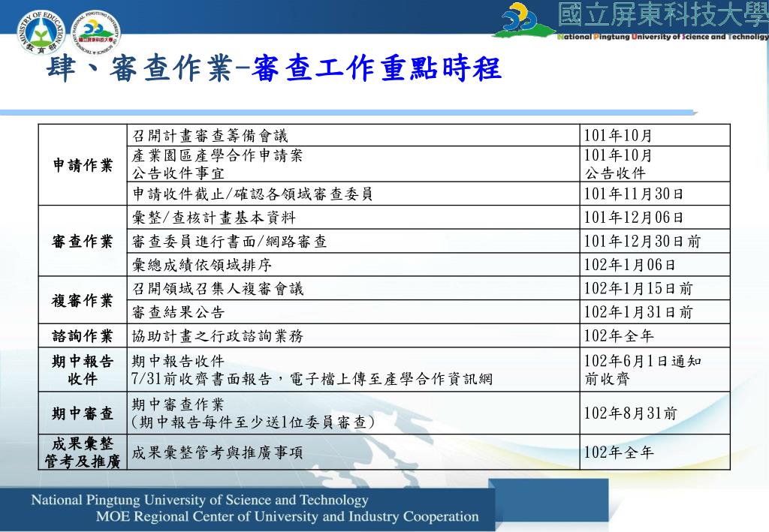Viewport: 769px width, 532px height.
Task: Click the date cell text 公告收件
Action: point(615,173)
